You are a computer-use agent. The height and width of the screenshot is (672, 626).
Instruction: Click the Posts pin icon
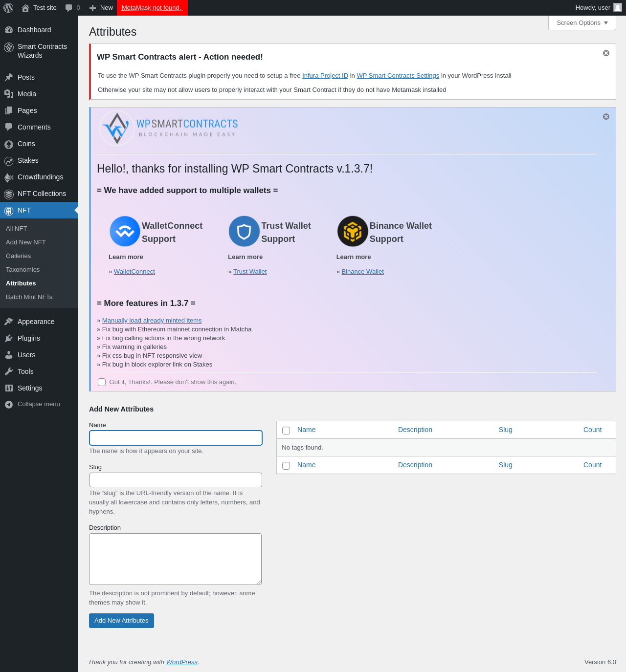click(x=9, y=77)
